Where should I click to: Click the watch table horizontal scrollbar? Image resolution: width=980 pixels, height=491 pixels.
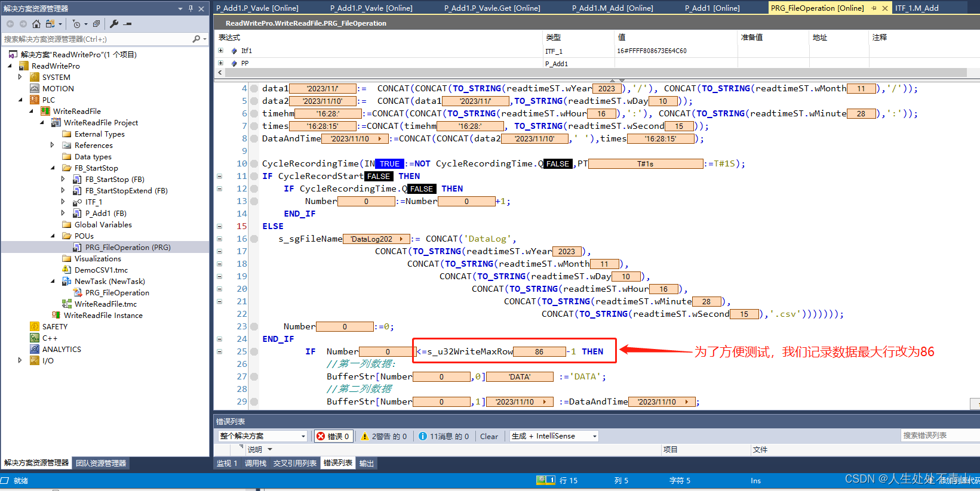(x=596, y=72)
